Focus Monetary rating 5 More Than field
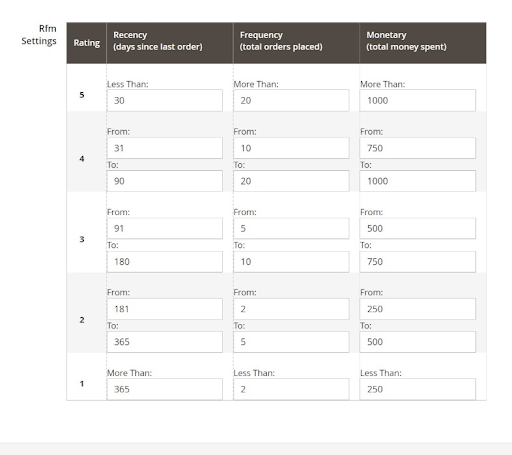512x455 pixels. click(418, 100)
